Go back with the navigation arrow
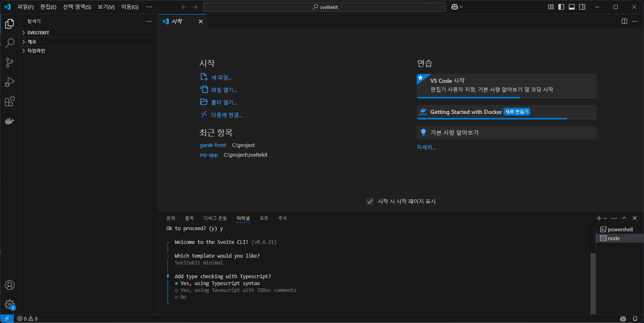 [184, 7]
